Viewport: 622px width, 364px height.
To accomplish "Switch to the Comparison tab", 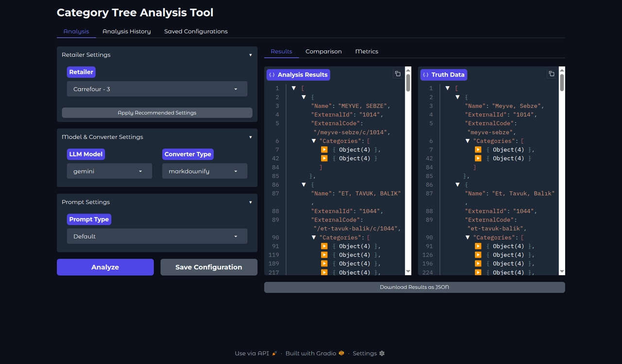I will [x=324, y=51].
